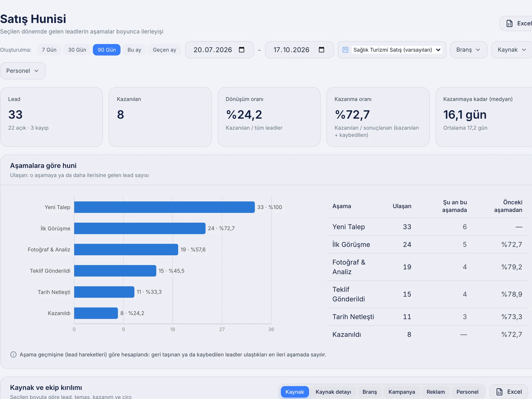Switch to the Branş breakdown tab

click(x=370, y=392)
